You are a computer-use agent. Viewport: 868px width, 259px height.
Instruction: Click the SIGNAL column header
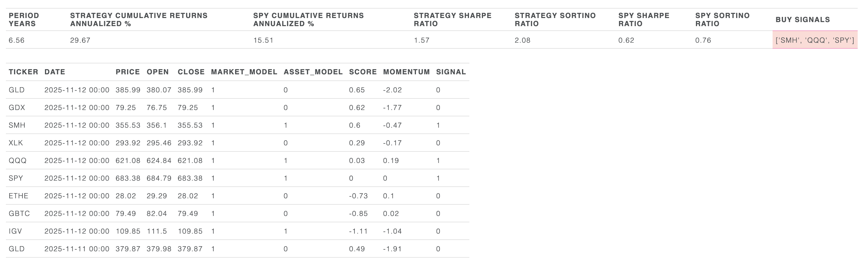pyautogui.click(x=451, y=72)
